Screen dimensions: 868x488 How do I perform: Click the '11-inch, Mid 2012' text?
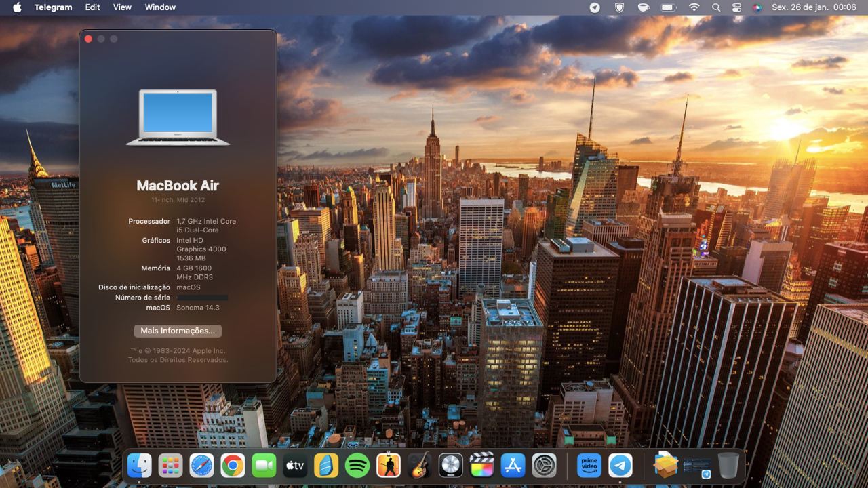click(x=178, y=200)
